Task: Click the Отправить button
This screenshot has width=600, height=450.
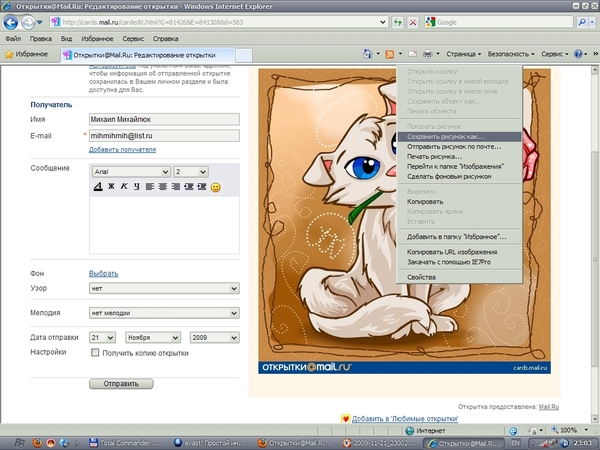Action: pos(121,383)
